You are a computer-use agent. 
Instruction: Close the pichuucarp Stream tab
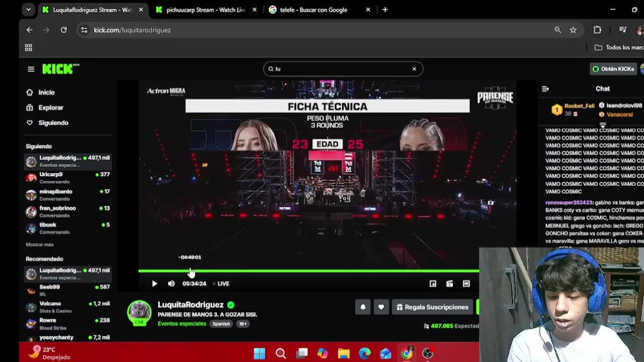(255, 10)
